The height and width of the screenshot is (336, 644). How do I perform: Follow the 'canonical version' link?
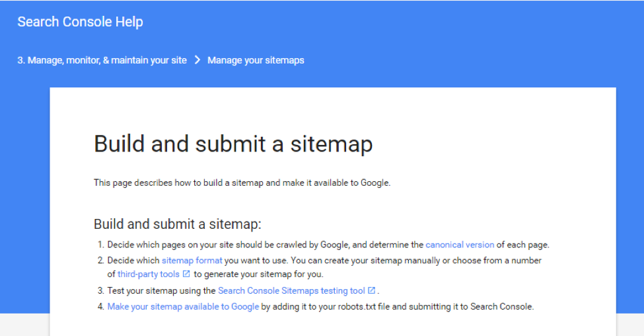pos(460,245)
